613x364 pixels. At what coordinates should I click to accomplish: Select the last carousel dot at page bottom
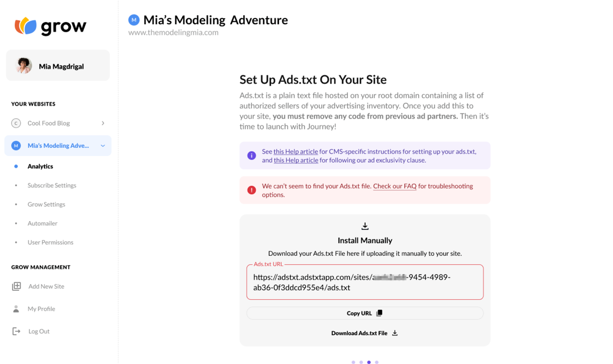(377, 362)
